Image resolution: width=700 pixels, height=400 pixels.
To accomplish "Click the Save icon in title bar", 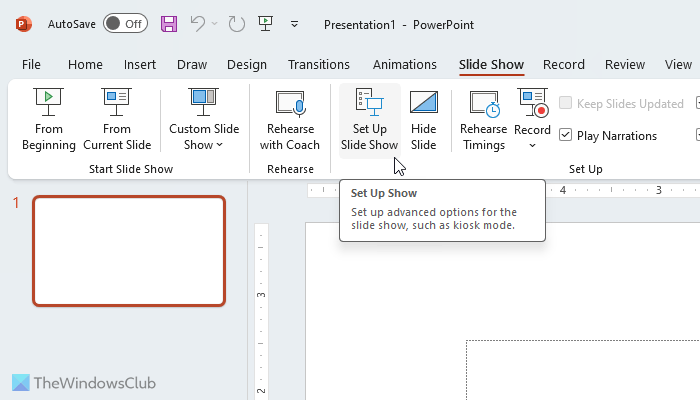I will click(x=169, y=23).
